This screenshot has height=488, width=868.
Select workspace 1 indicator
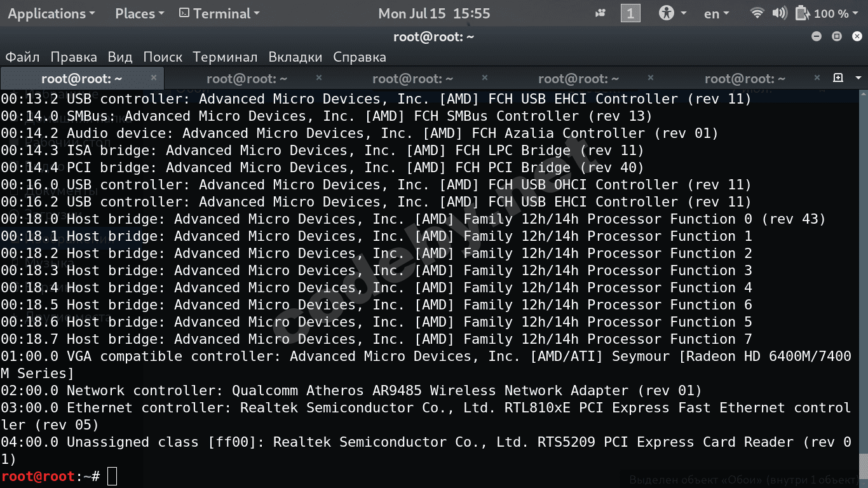(x=630, y=13)
